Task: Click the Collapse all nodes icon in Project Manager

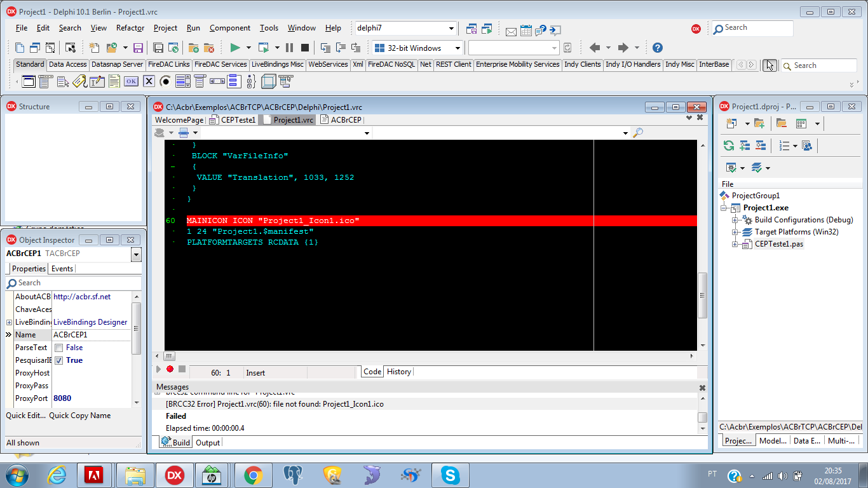Action: (760, 146)
